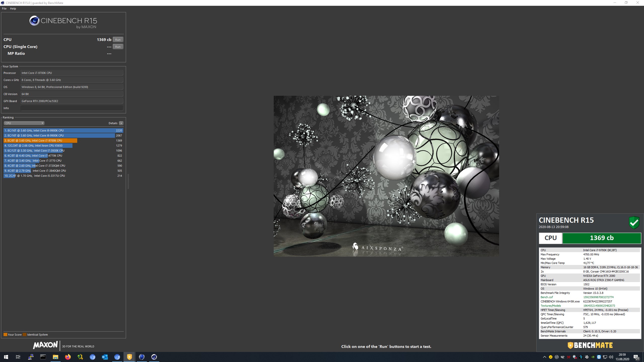The height and width of the screenshot is (362, 644).
Task: Click Textures/Models integrity entry
Action: (589, 306)
